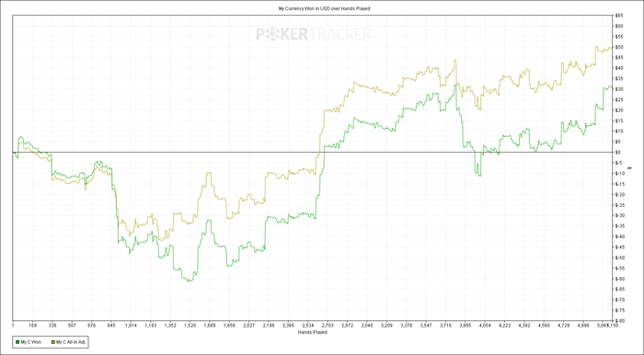Screen dimensions: 644x355
Task: Click the $15 y-axis label
Action: click(620, 120)
